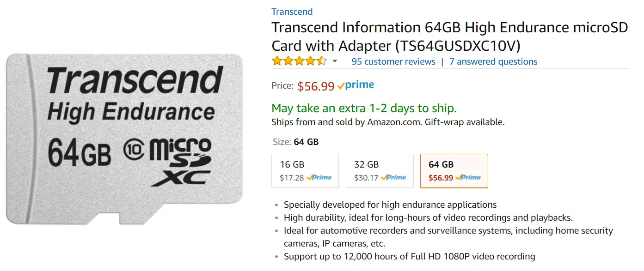The height and width of the screenshot is (271, 644).
Task: Select the 16 GB size option
Action: point(306,171)
